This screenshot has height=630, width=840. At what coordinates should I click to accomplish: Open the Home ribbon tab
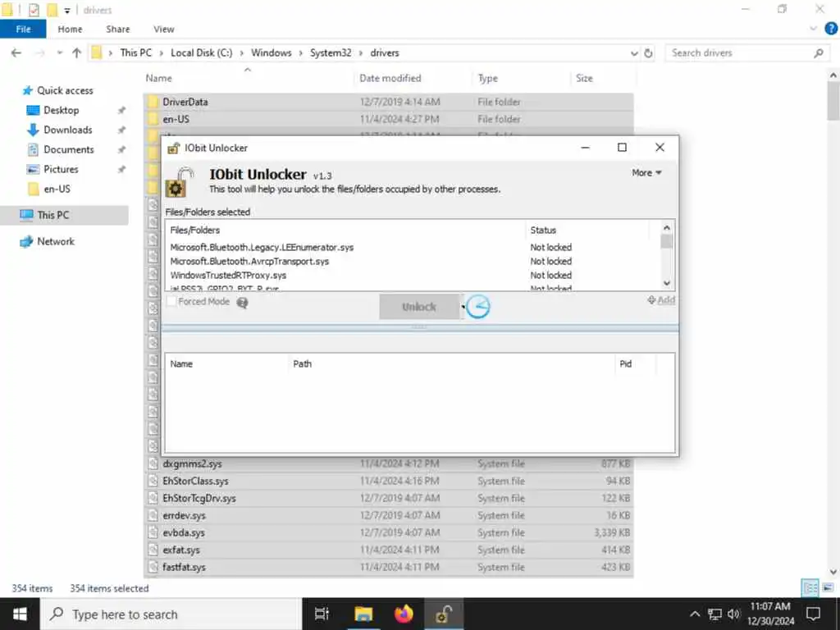pos(71,29)
